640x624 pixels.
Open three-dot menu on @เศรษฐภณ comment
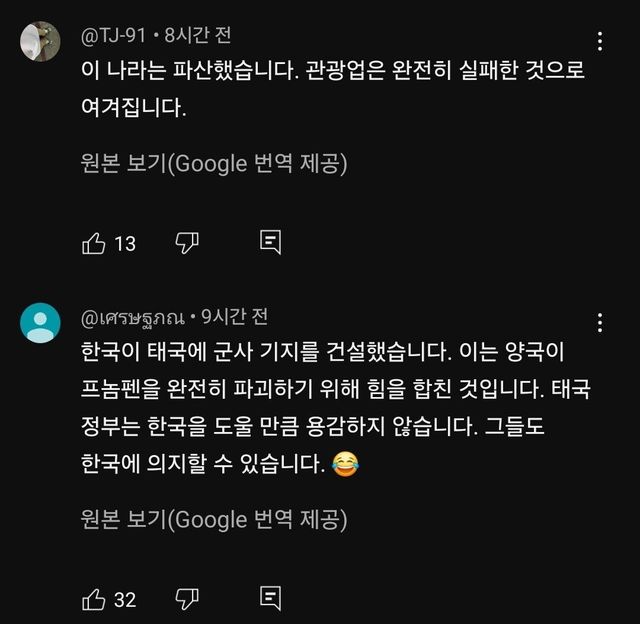click(599, 322)
